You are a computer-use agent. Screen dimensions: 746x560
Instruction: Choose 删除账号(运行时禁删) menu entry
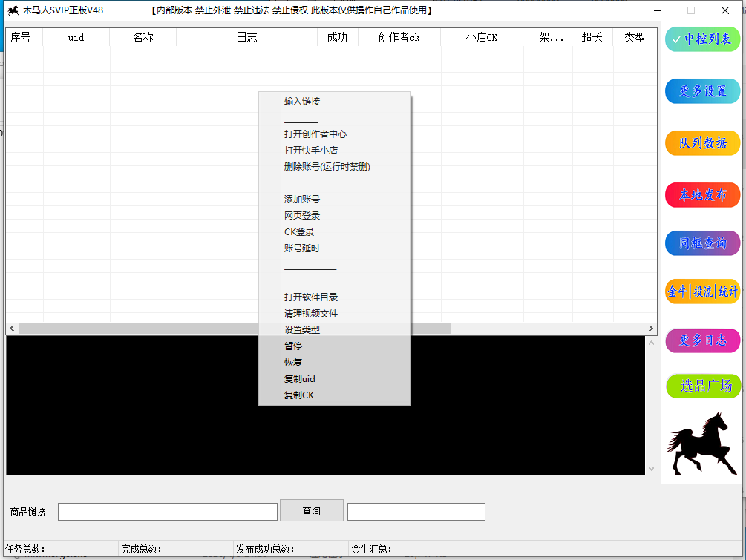point(335,166)
